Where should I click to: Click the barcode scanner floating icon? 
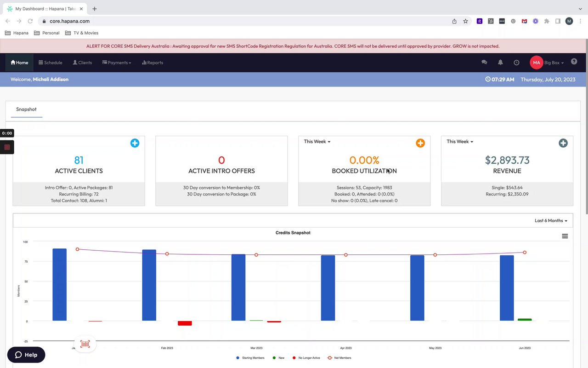click(85, 344)
